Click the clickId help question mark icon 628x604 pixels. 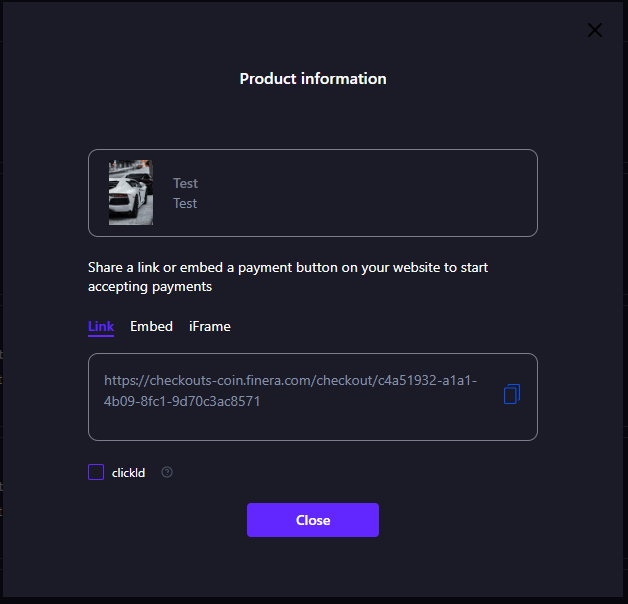[167, 472]
